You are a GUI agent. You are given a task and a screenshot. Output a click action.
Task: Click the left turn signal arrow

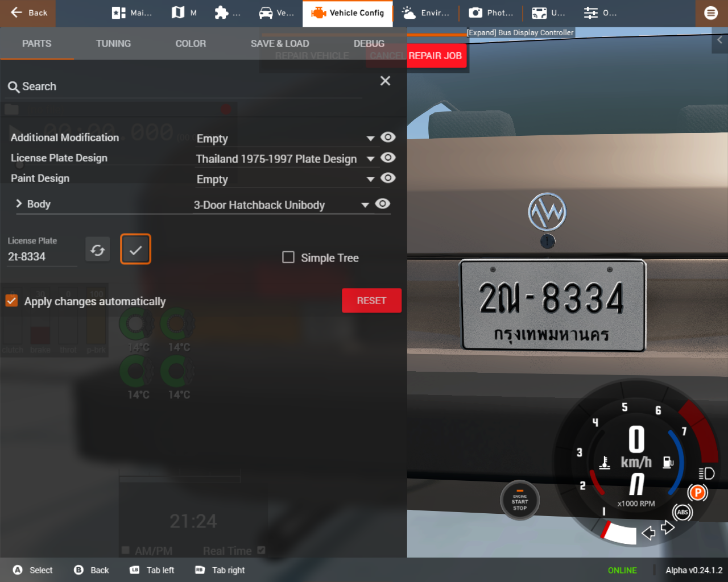click(648, 533)
